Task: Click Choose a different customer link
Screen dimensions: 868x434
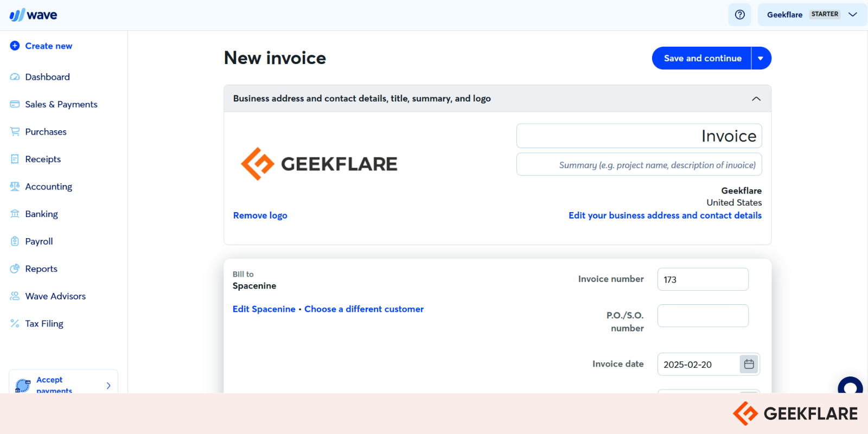Action: 364,309
